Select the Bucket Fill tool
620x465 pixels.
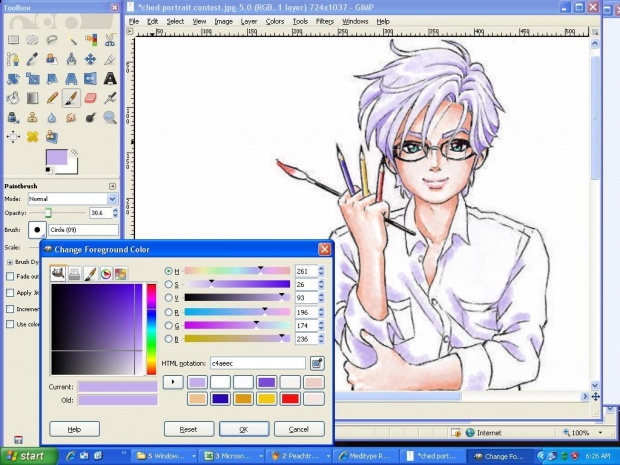[x=13, y=98]
